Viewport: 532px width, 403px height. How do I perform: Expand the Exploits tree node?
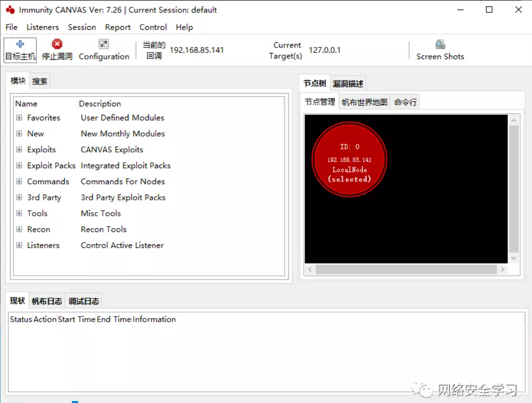pos(19,149)
